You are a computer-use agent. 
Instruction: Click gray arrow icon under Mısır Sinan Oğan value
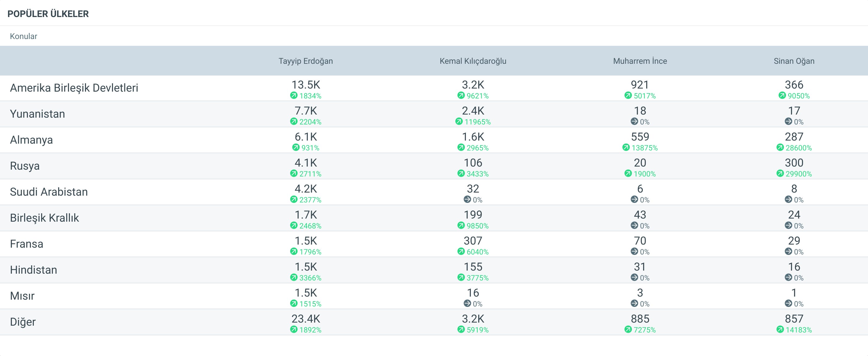point(788,303)
